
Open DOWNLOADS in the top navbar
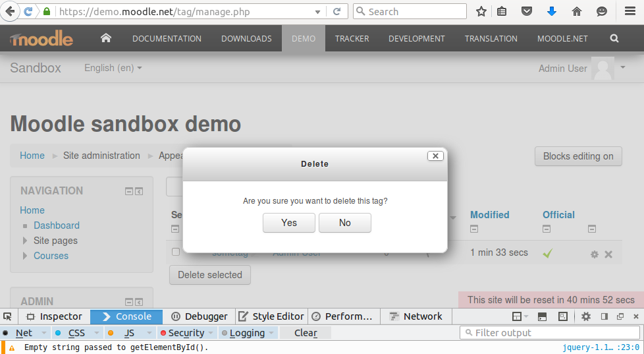(x=246, y=39)
